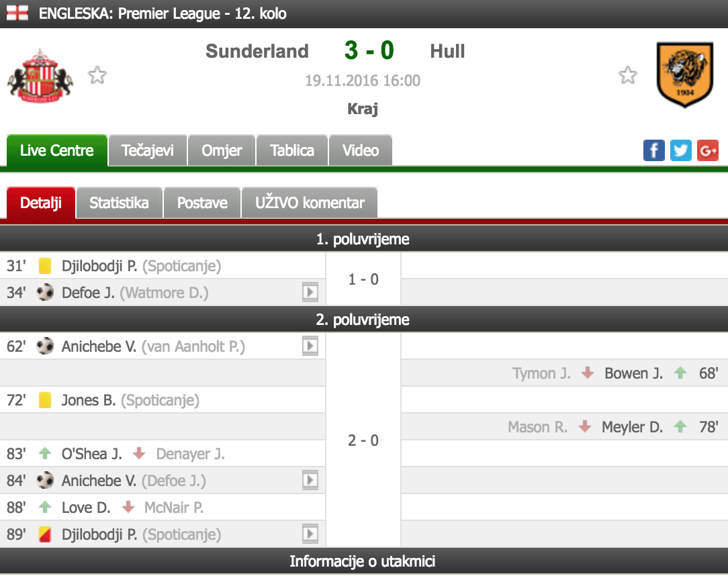Click the Sunderland club crest
Screen dimensions: 728x576
tap(40, 76)
